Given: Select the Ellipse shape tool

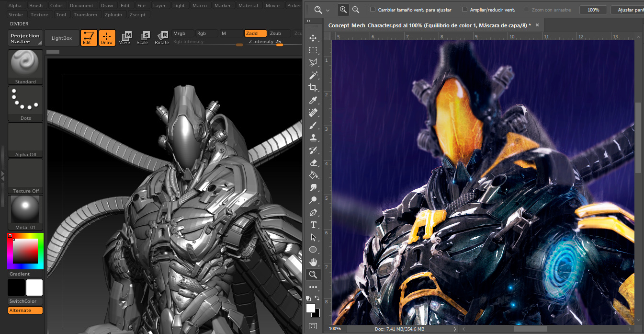Looking at the screenshot, I should tap(313, 250).
